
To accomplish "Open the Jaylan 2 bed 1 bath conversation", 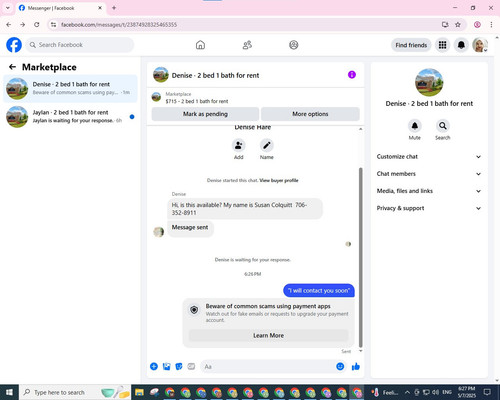I will click(x=70, y=117).
